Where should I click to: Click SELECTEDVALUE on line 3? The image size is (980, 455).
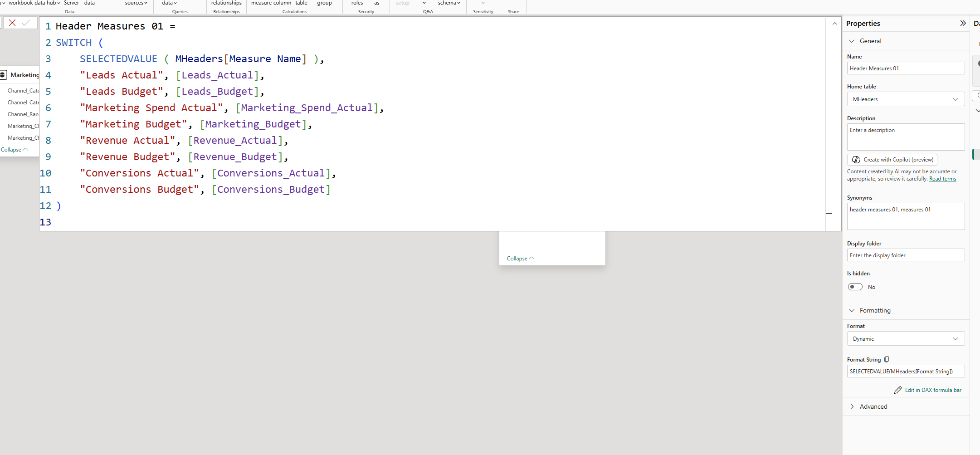tap(118, 59)
